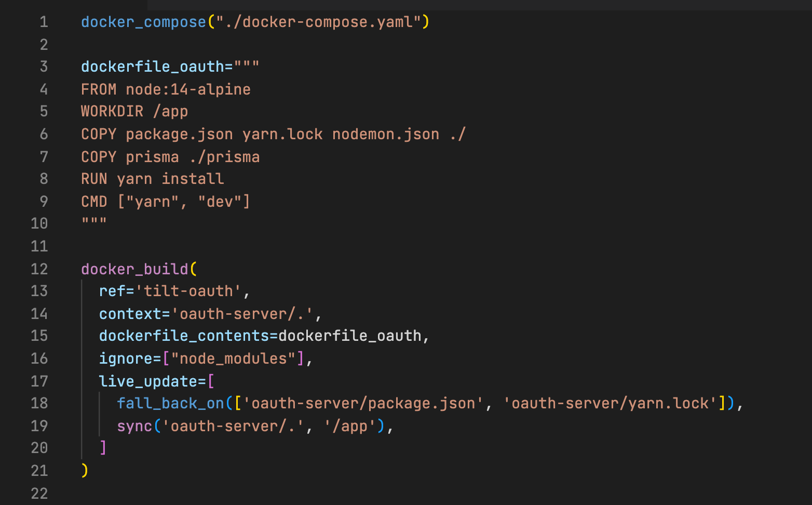Select the CMD yarn dev instruction

[165, 201]
